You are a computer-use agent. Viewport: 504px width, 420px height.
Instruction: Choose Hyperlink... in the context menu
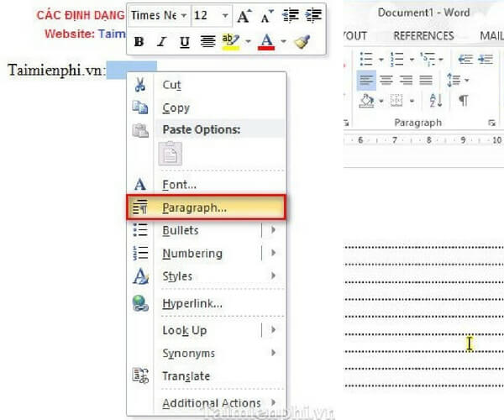192,303
